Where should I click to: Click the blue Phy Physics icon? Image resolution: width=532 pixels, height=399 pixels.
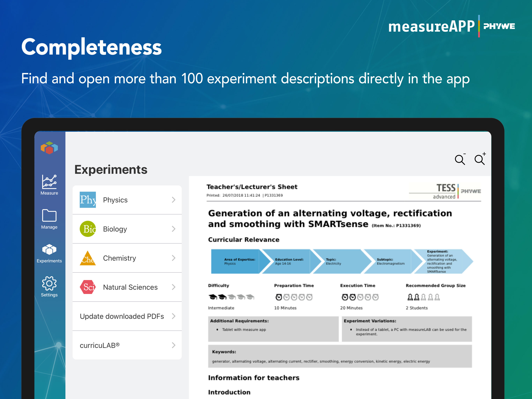point(88,200)
